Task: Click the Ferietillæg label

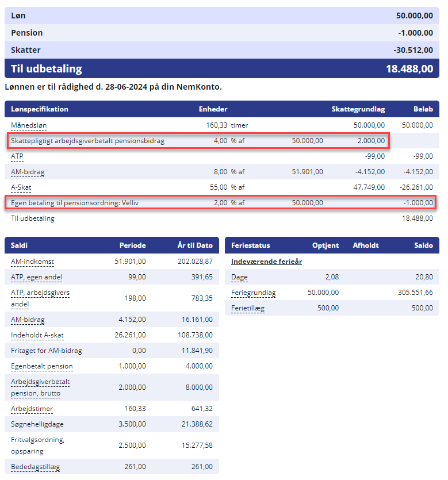Action: (x=248, y=308)
